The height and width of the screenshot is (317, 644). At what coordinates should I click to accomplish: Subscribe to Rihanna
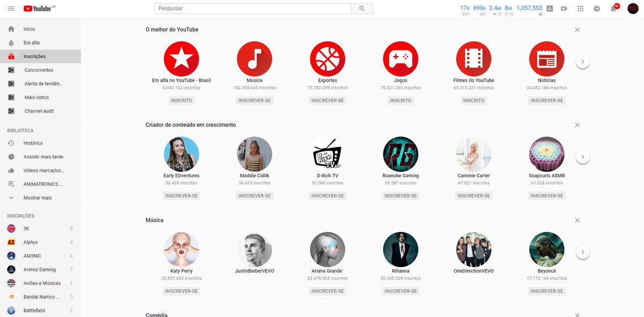click(x=400, y=291)
